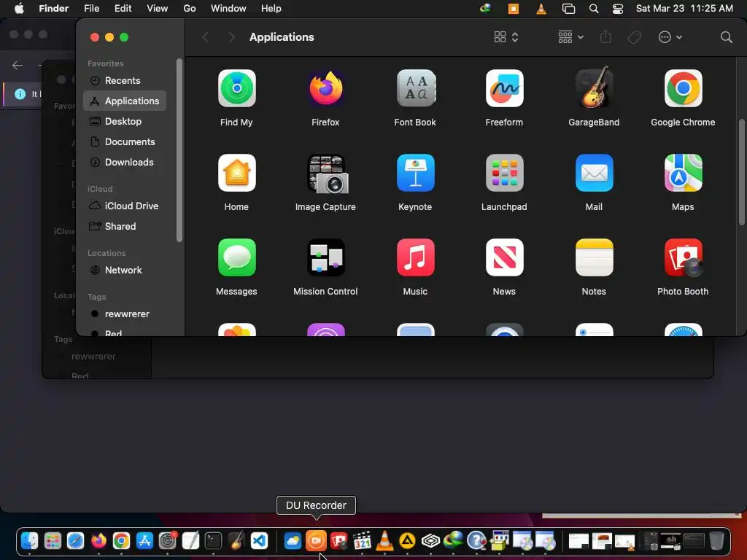Select Desktop in the sidebar
The height and width of the screenshot is (560, 747).
(125, 122)
